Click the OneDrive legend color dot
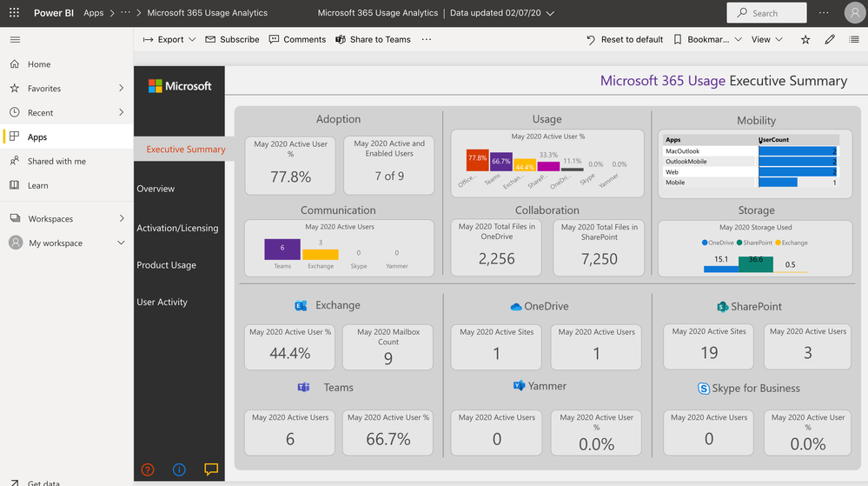The image size is (868, 486). pyautogui.click(x=705, y=243)
